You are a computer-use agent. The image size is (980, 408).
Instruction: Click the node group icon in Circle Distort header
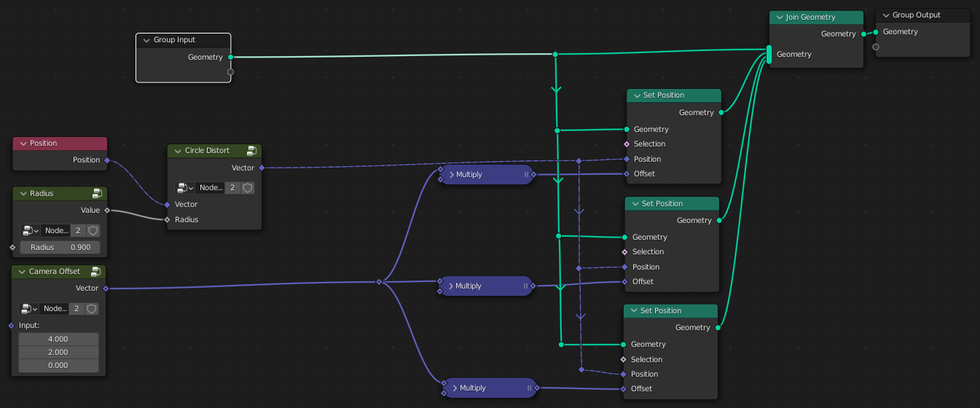click(x=251, y=151)
